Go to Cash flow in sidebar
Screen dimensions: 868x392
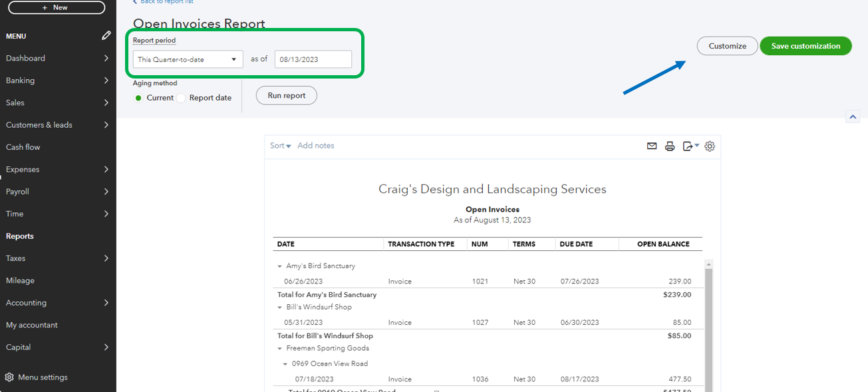tap(23, 147)
